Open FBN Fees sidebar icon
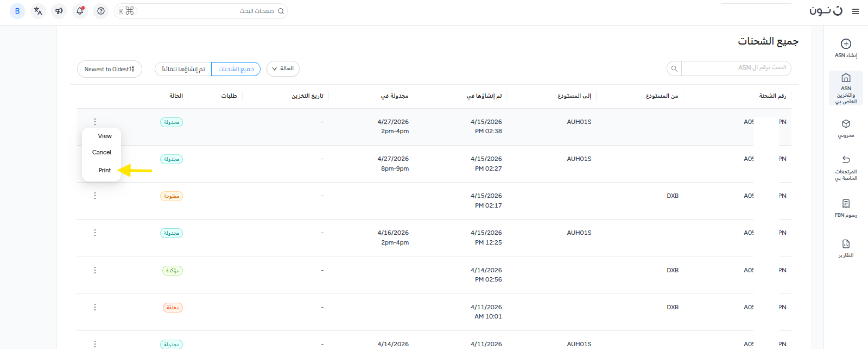Screen dimensions: 868x356 (846, 204)
